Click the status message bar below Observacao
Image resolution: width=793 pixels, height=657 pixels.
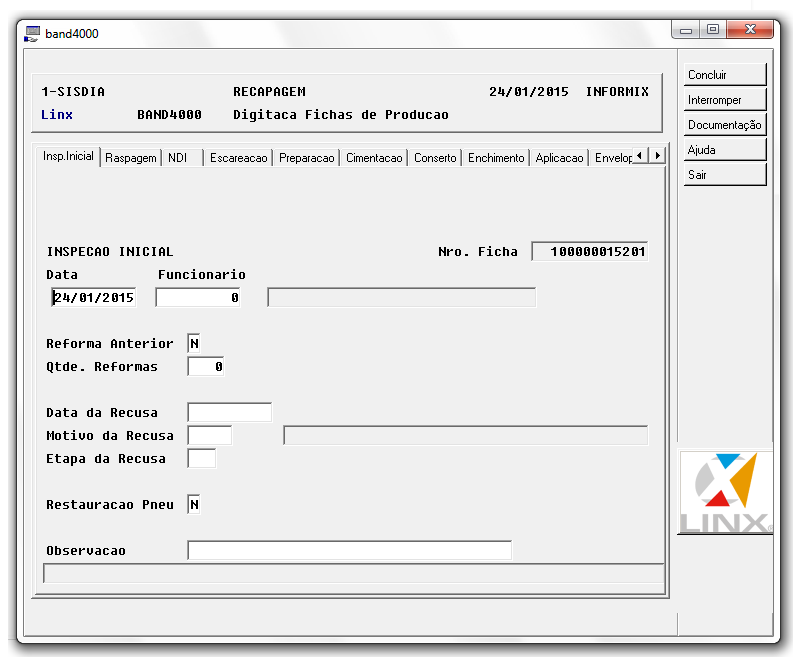tap(354, 574)
